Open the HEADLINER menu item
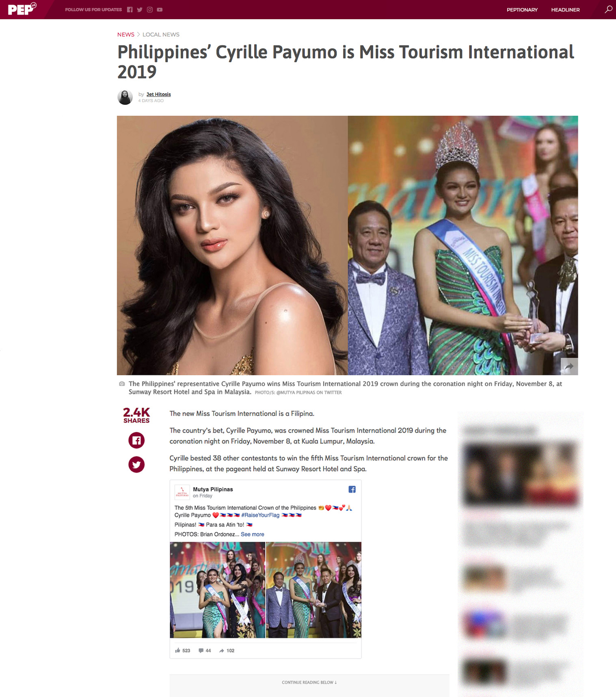 [x=565, y=10]
